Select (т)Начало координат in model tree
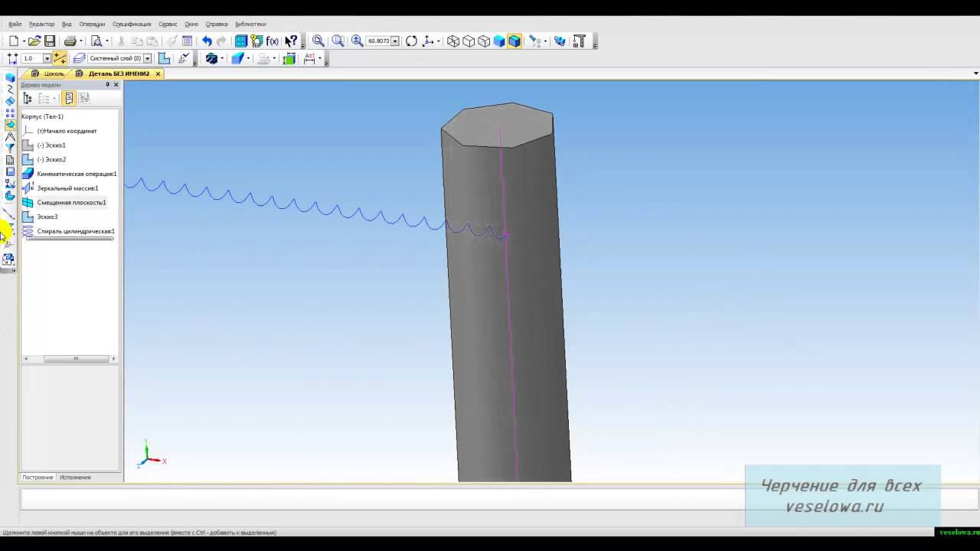This screenshot has width=980, height=551. point(67,131)
